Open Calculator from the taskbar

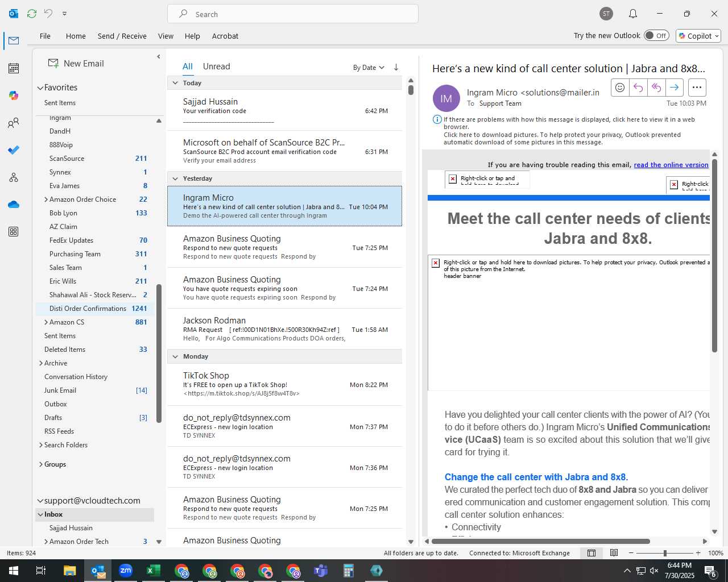(x=349, y=571)
